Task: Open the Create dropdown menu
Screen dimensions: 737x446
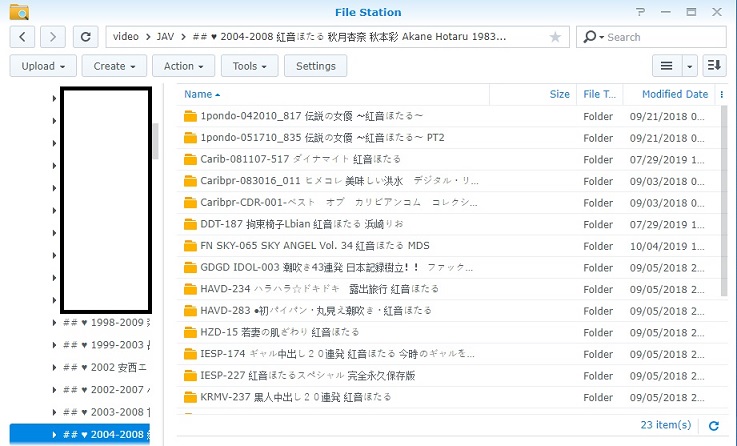Action: coord(115,66)
